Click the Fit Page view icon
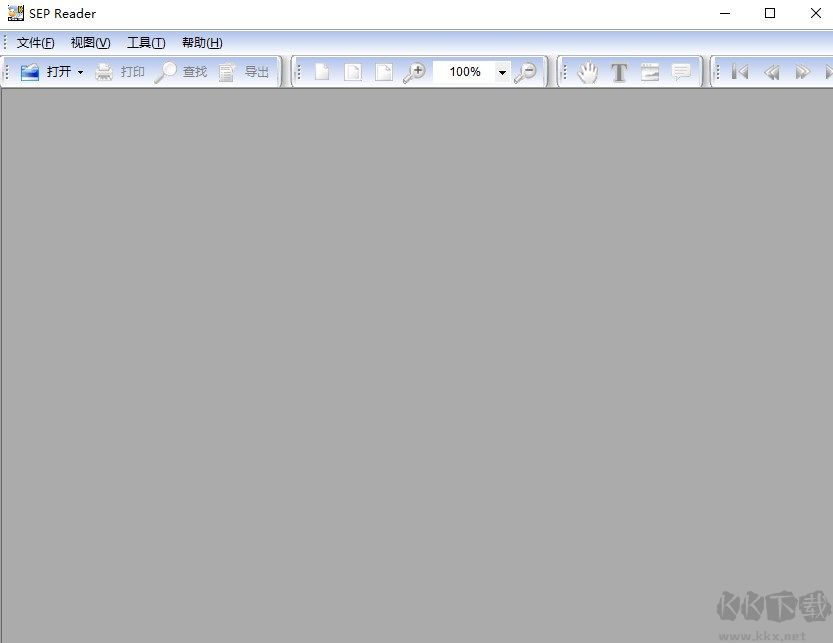This screenshot has height=643, width=833. (352, 71)
